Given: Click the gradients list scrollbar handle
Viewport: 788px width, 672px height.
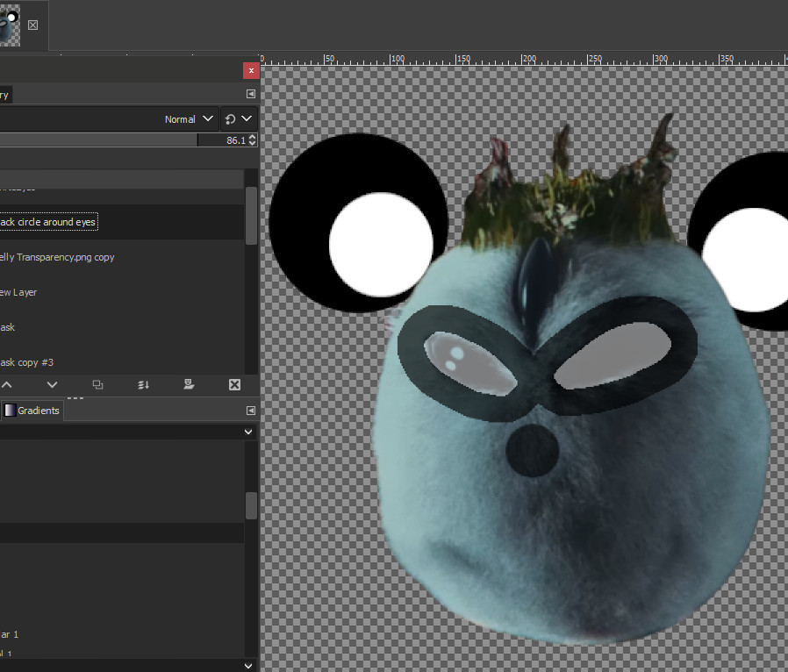Looking at the screenshot, I should coord(251,505).
